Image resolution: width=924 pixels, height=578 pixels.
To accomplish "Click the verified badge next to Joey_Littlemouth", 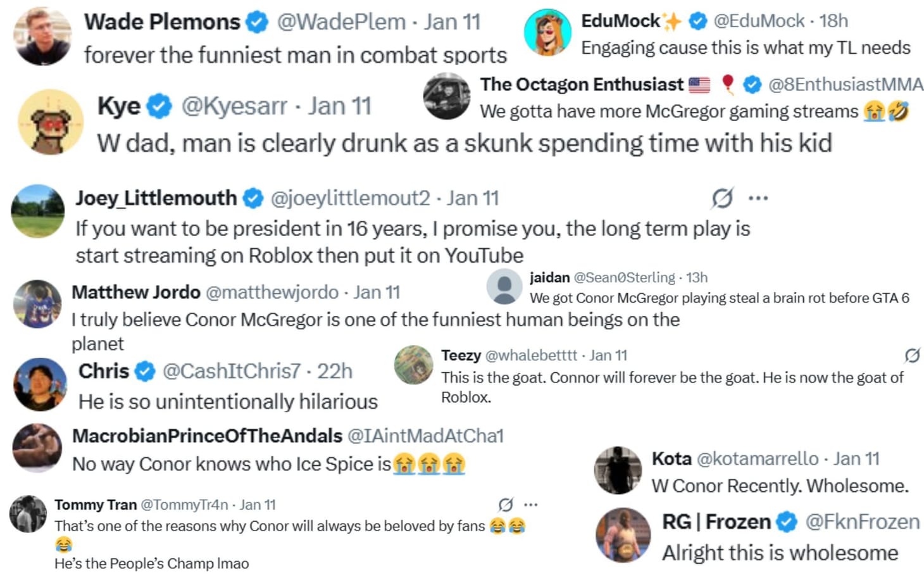I will coord(252,198).
